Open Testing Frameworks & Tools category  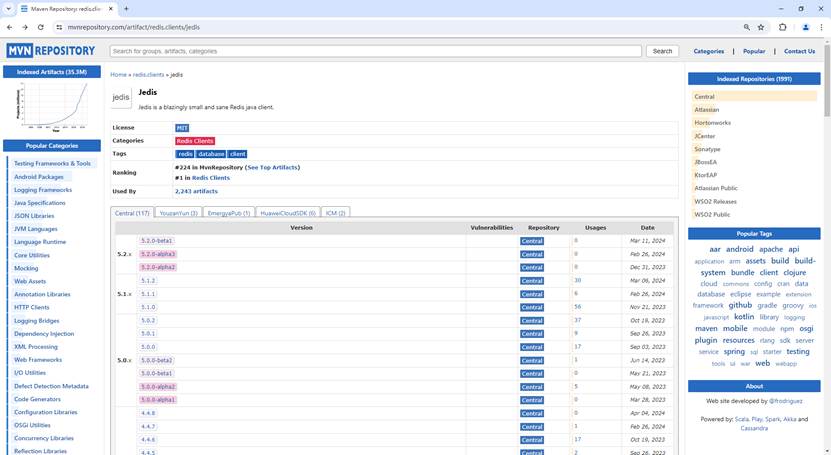point(52,164)
